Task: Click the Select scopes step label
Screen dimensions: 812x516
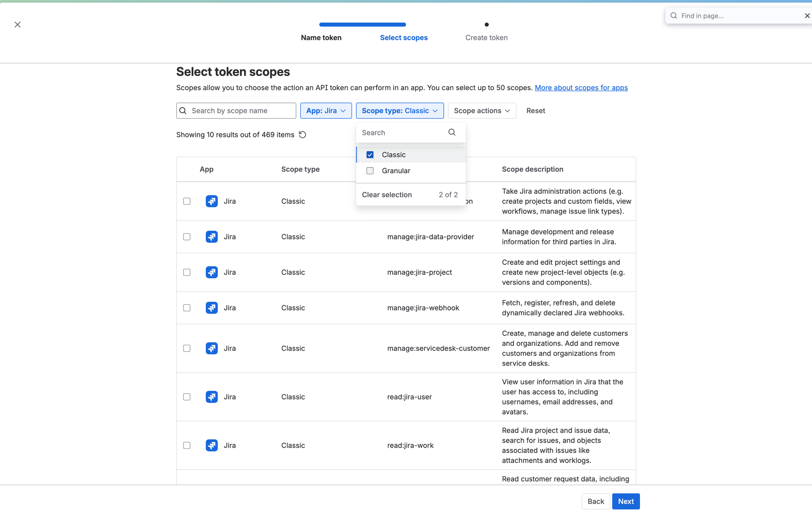Action: pyautogui.click(x=404, y=37)
